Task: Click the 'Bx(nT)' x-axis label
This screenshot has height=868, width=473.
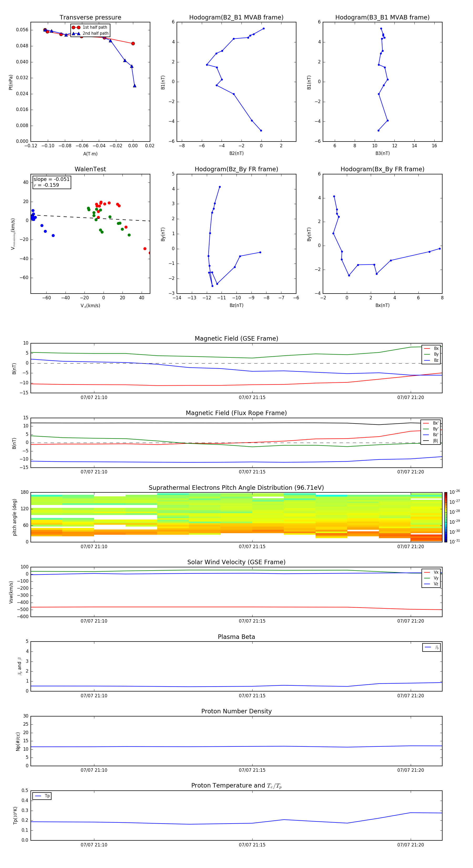Action: pyautogui.click(x=382, y=306)
